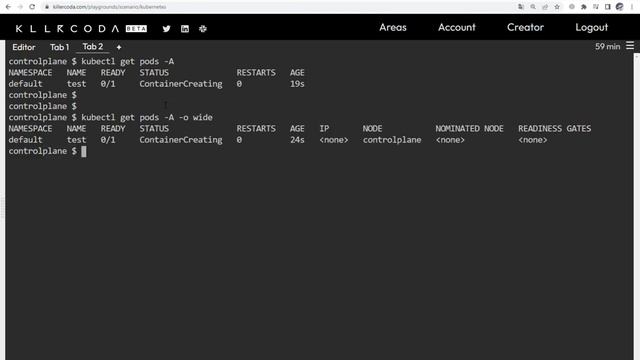Image resolution: width=640 pixels, height=360 pixels.
Task: Click the '24s' age value
Action: 297,140
